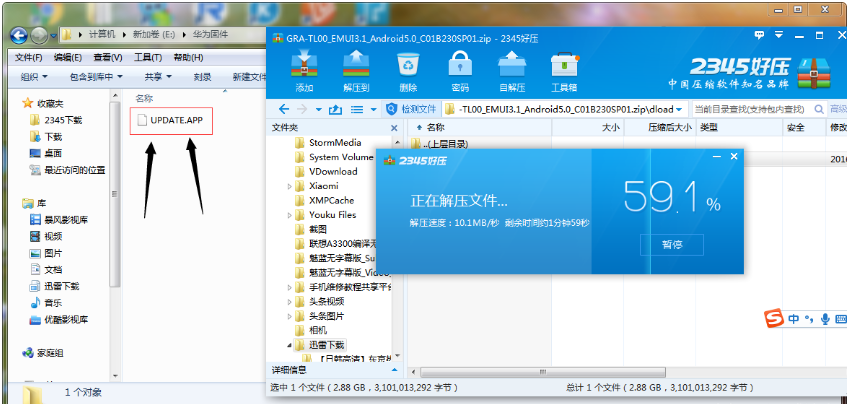Click the 删除 (Delete) recycle icon
Viewport: 850px width, 404px height.
click(x=408, y=70)
